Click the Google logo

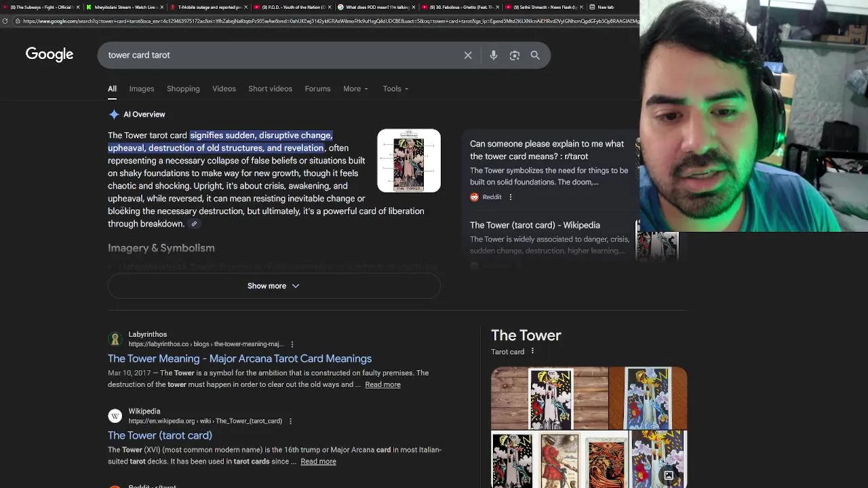50,54
